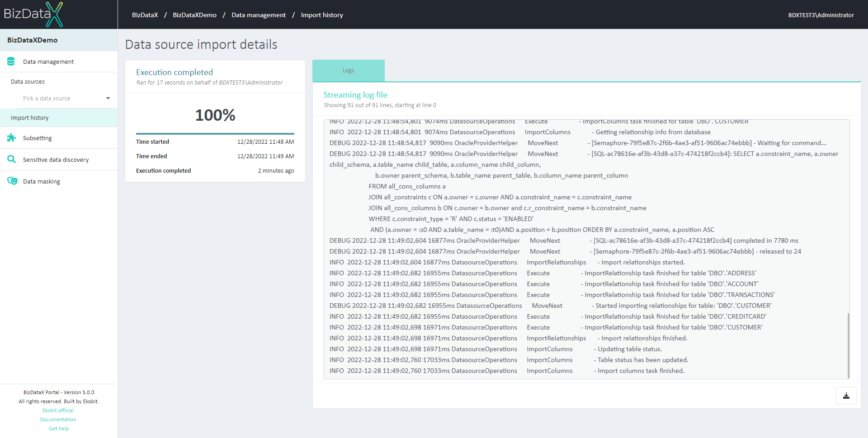Click the BizDataX Portal version text

click(x=59, y=392)
